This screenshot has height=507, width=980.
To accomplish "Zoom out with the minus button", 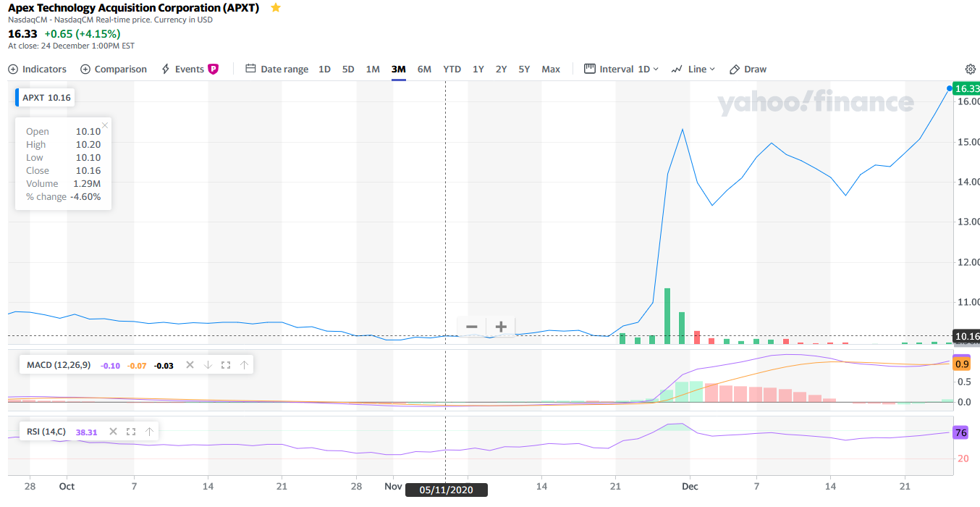I will coord(472,327).
